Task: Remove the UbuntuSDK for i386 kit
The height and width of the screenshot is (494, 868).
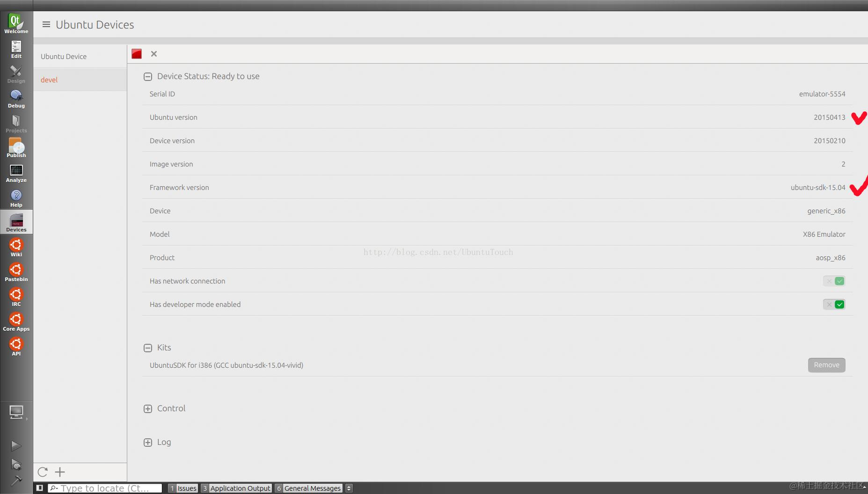Action: click(x=826, y=365)
